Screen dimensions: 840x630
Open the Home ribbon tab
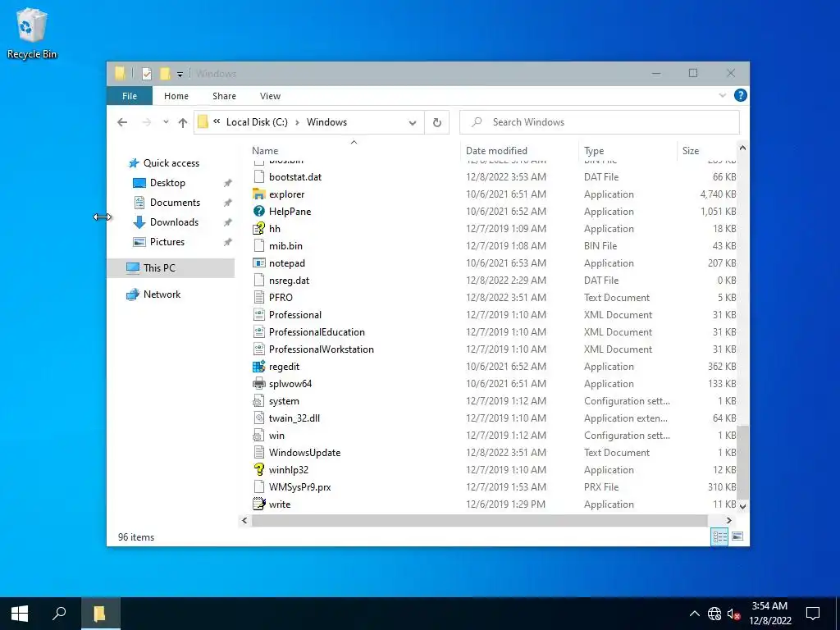pos(176,96)
